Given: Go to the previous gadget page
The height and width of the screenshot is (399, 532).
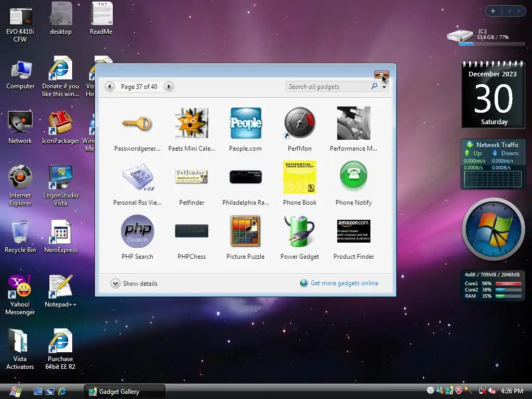Looking at the screenshot, I should [110, 87].
